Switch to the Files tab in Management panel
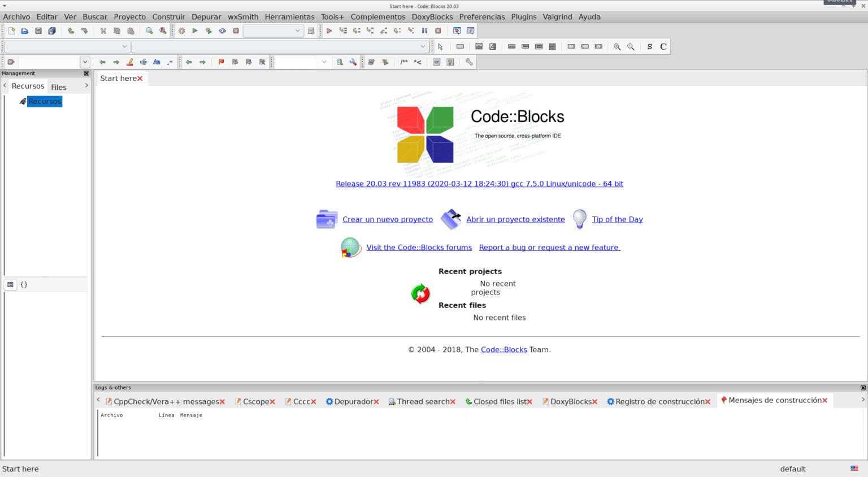 point(58,86)
